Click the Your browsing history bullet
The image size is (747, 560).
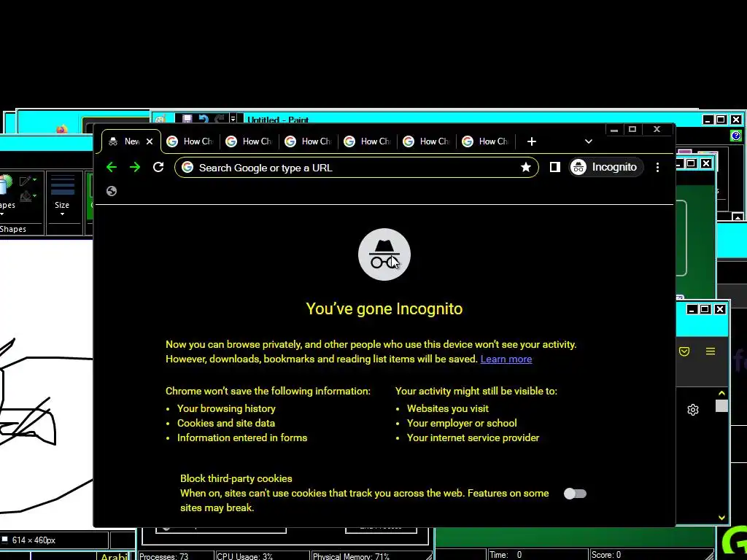click(x=226, y=408)
